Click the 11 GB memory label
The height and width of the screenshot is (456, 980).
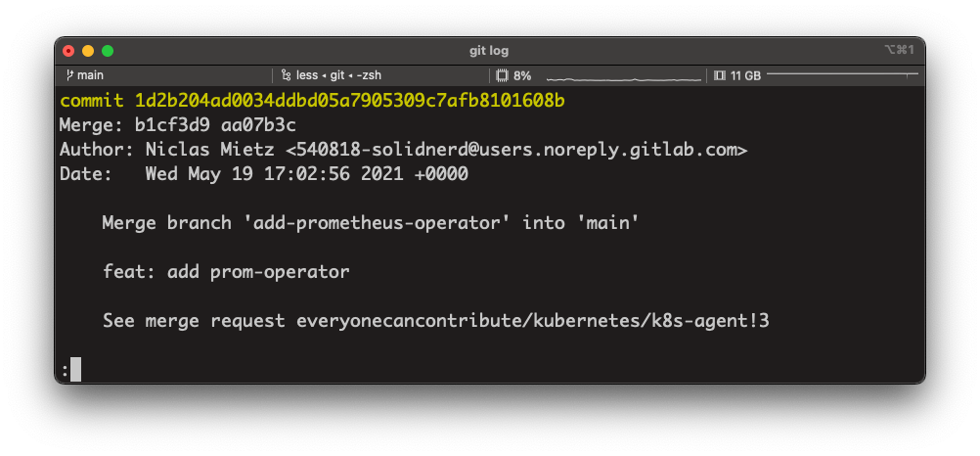click(x=745, y=76)
